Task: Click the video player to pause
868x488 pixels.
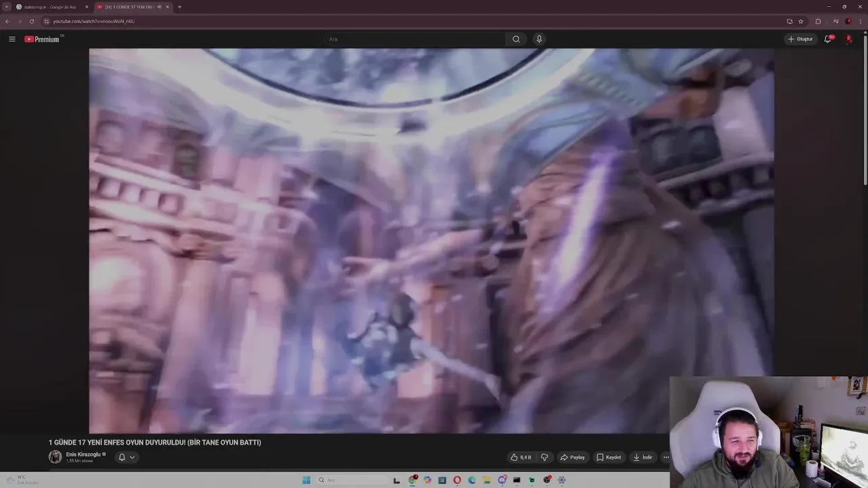Action: tap(431, 241)
